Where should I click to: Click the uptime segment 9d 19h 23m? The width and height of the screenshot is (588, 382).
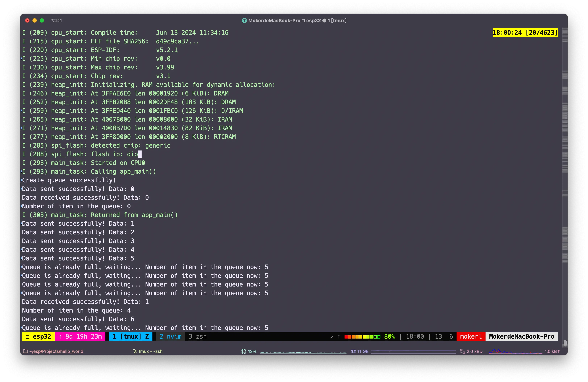pyautogui.click(x=80, y=336)
